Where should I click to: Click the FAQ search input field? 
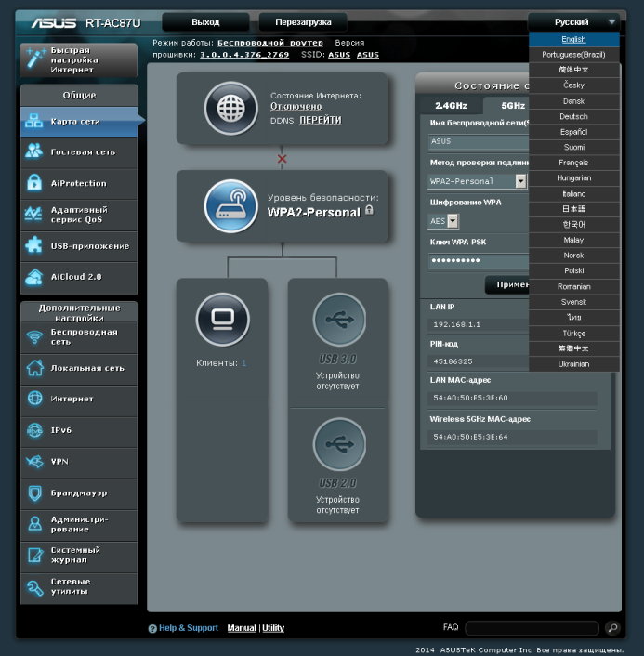coord(532,627)
